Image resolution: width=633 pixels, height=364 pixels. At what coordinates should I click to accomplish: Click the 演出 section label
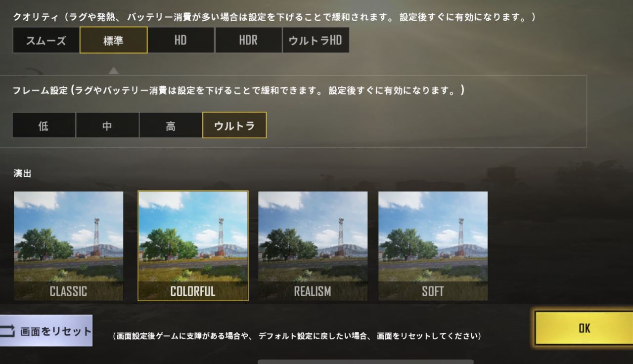click(x=23, y=173)
